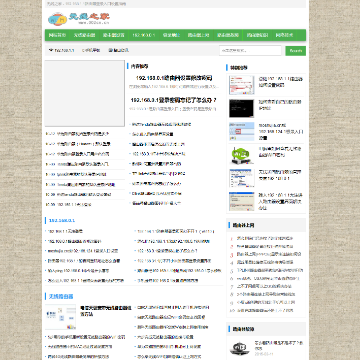Focus the search keyword input field
The height and width of the screenshot is (360, 360).
click(x=250, y=51)
